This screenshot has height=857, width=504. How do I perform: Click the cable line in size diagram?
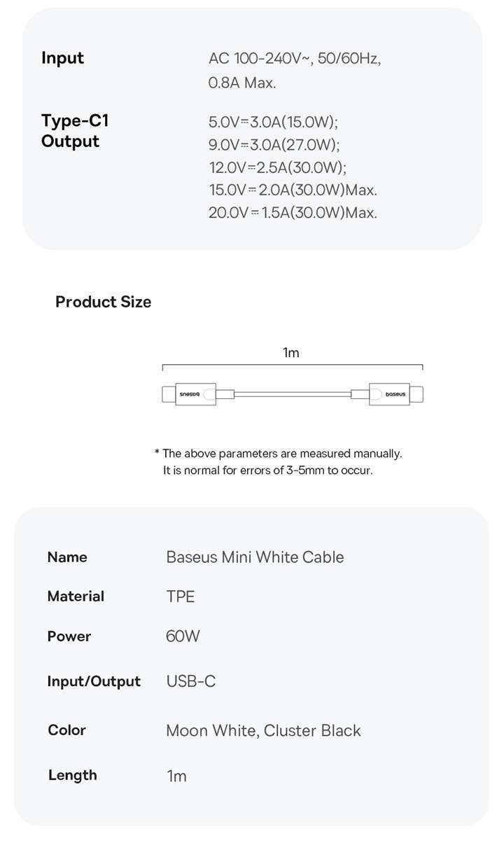pos(293,394)
